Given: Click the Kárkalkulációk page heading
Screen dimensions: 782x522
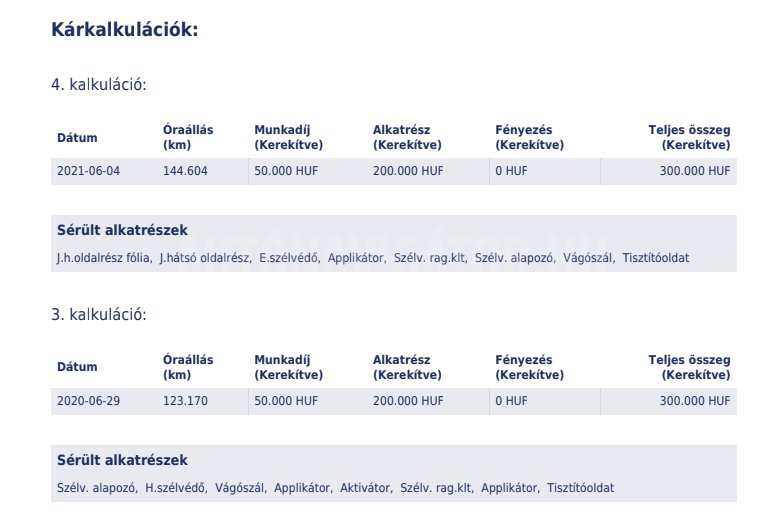Looking at the screenshot, I should pos(125,30).
